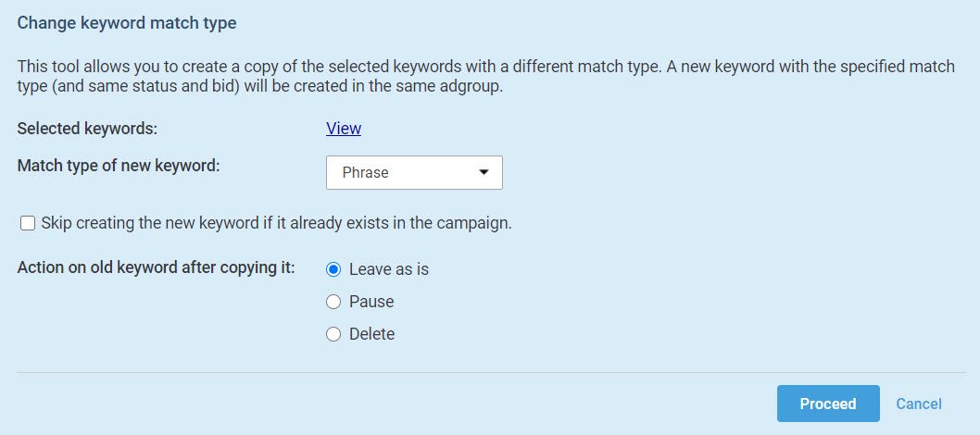Select the Delete radio button

pyautogui.click(x=333, y=334)
